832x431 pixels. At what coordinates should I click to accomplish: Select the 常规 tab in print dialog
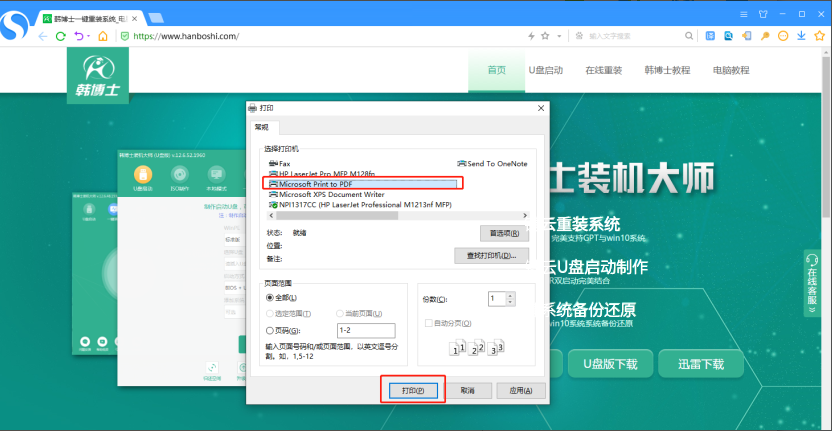pyautogui.click(x=262, y=127)
